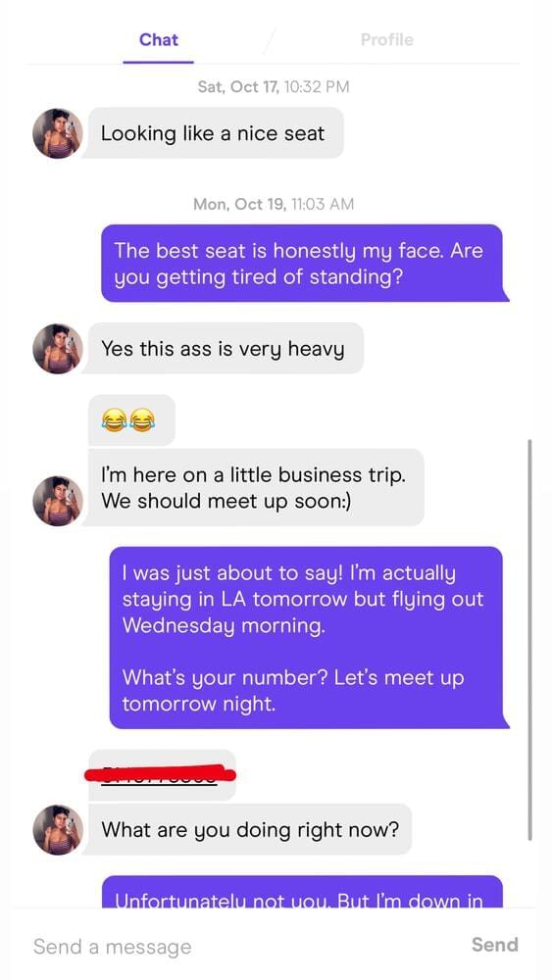Tap the 'Yes this ass is very heavy' bubble
Viewport: 552px width, 980px height.
[x=224, y=348]
